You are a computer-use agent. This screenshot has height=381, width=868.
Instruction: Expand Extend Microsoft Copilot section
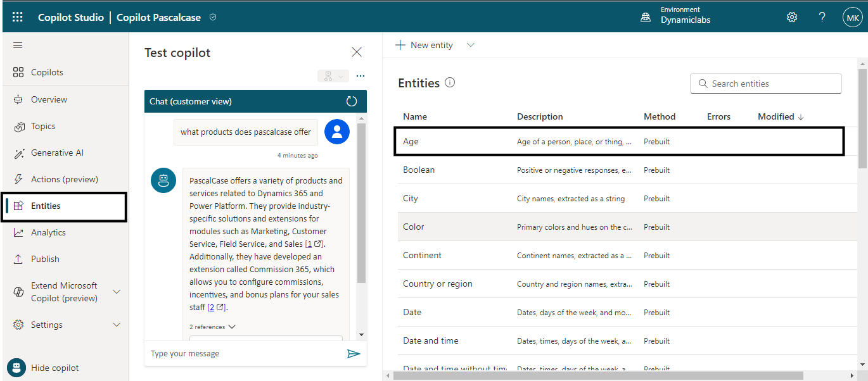(x=117, y=292)
